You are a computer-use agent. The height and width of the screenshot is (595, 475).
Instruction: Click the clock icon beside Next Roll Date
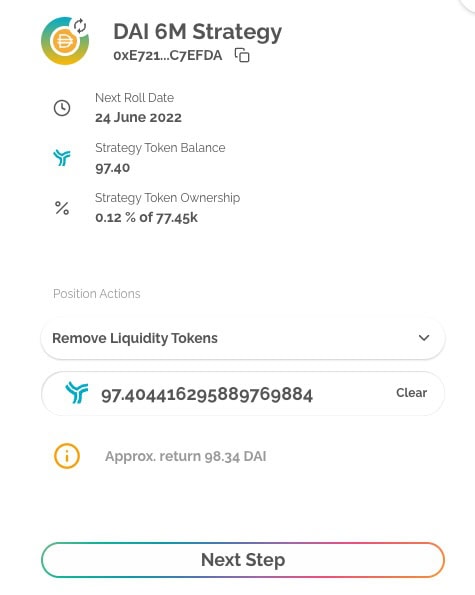coord(62,108)
